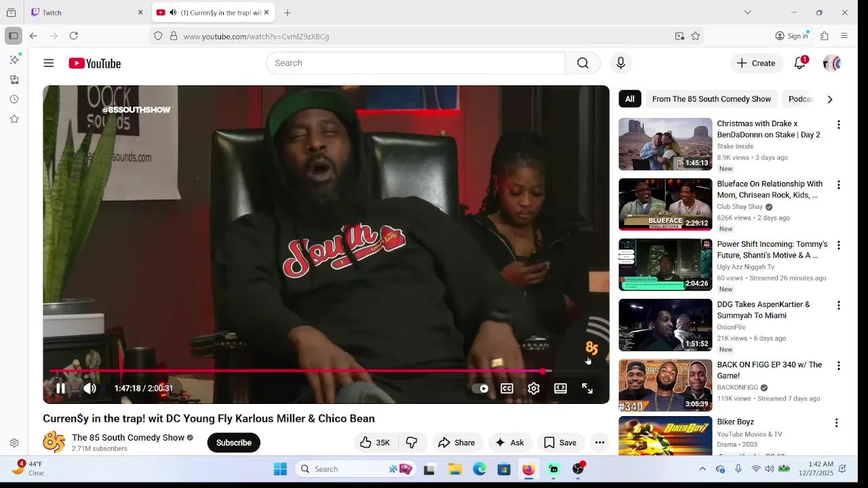Turn on closed captions with CC button
Viewport: 868px width, 488px height.
[507, 388]
